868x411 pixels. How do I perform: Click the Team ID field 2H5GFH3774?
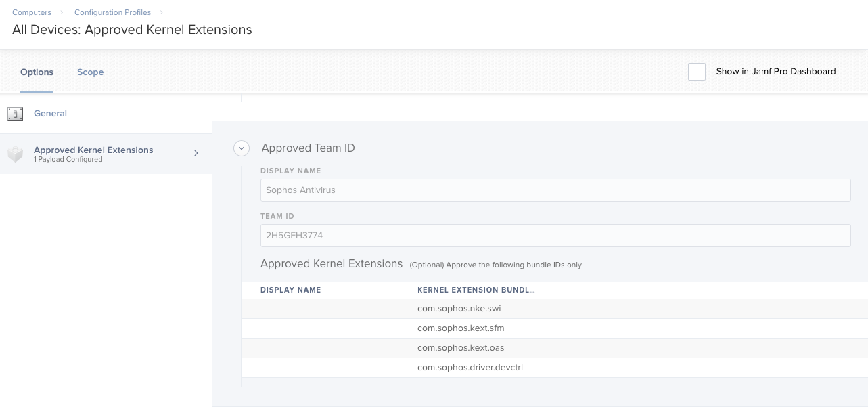pyautogui.click(x=555, y=236)
